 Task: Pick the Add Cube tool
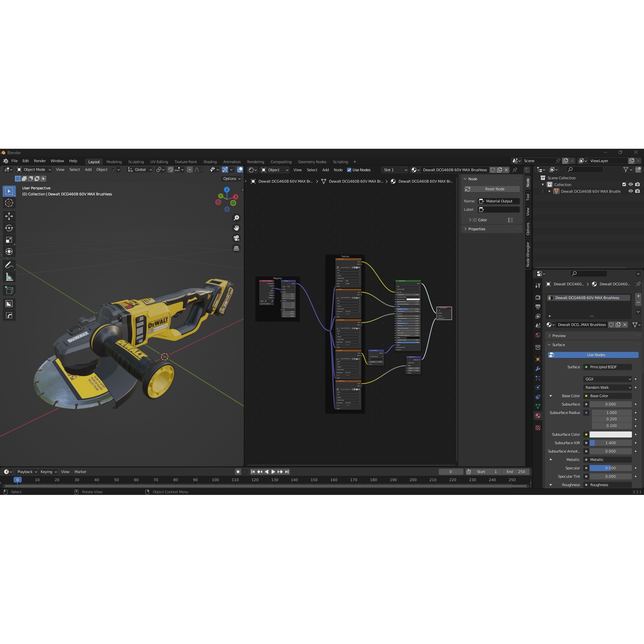coord(9,290)
